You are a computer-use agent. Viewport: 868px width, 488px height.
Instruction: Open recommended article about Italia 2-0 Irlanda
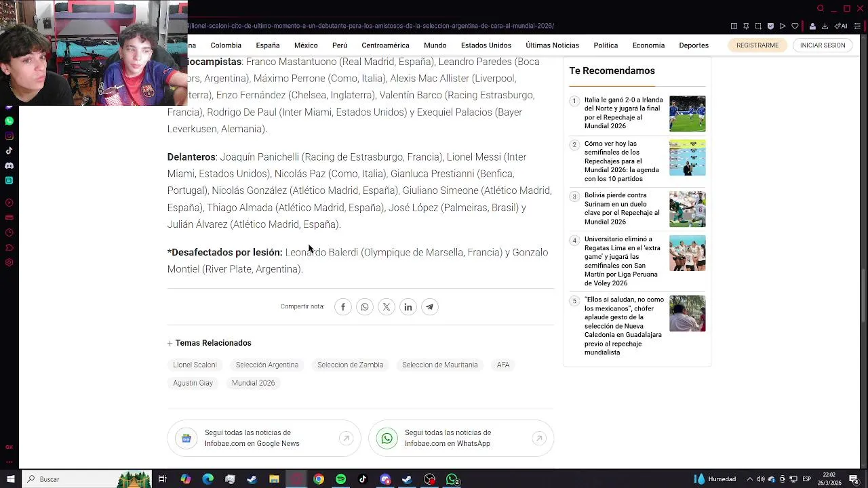coord(624,113)
